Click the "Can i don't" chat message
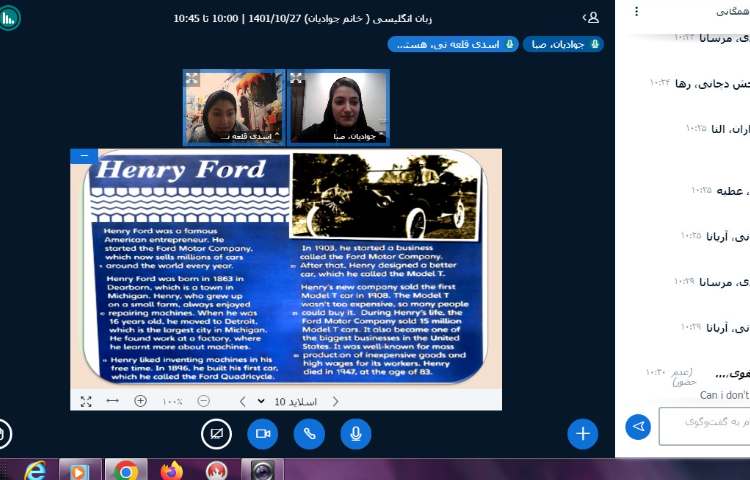 coord(724,395)
